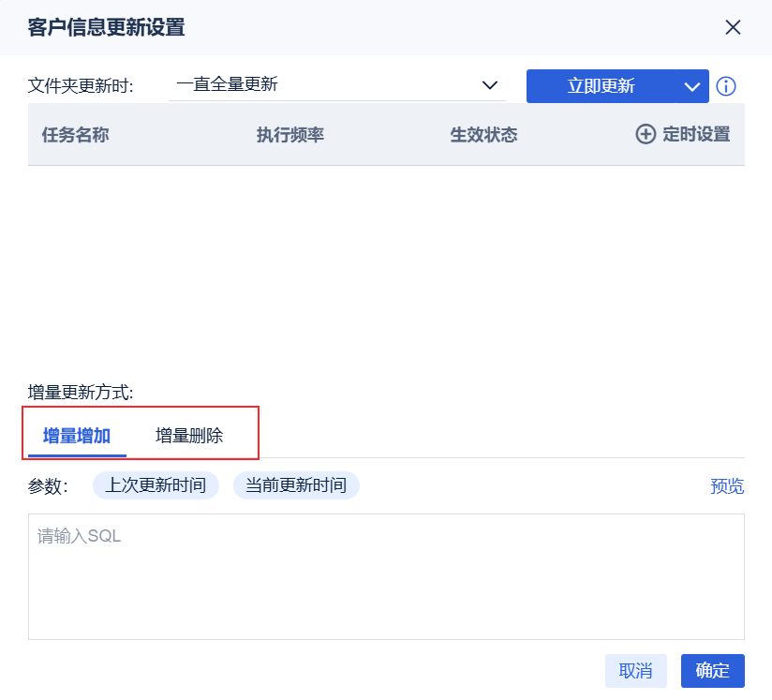The image size is (772, 700).
Task: Focus the 请输入SQL text area
Action: coord(386,576)
